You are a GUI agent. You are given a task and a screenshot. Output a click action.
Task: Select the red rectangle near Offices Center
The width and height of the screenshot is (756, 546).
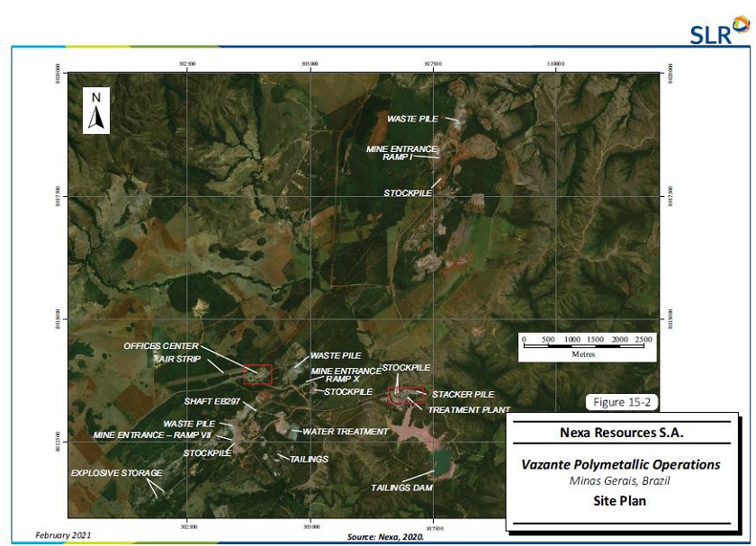coord(257,374)
